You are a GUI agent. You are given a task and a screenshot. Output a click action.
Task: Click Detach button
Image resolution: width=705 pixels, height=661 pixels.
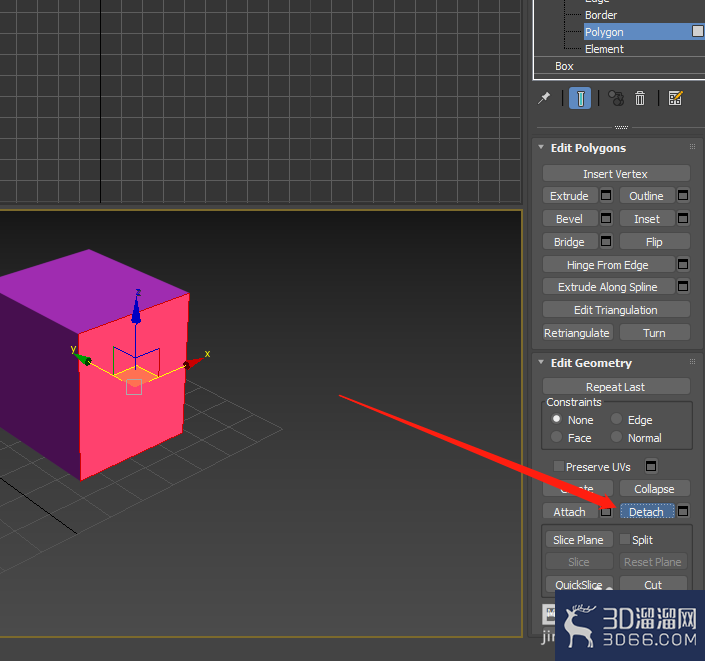(647, 512)
